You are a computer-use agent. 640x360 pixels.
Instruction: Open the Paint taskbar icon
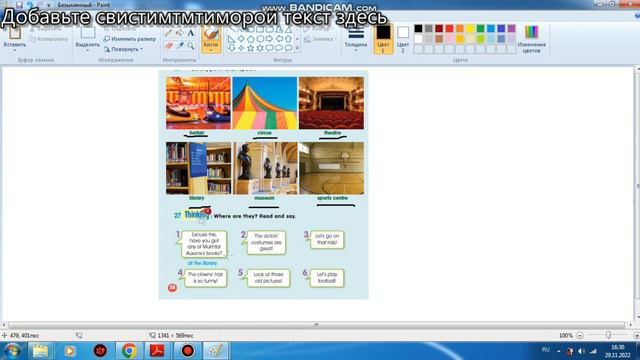tap(216, 351)
